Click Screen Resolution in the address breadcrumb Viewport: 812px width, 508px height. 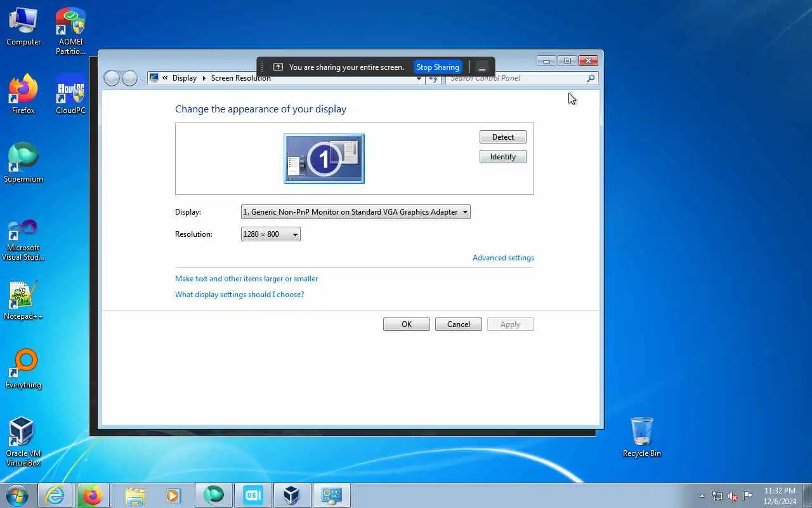point(241,78)
